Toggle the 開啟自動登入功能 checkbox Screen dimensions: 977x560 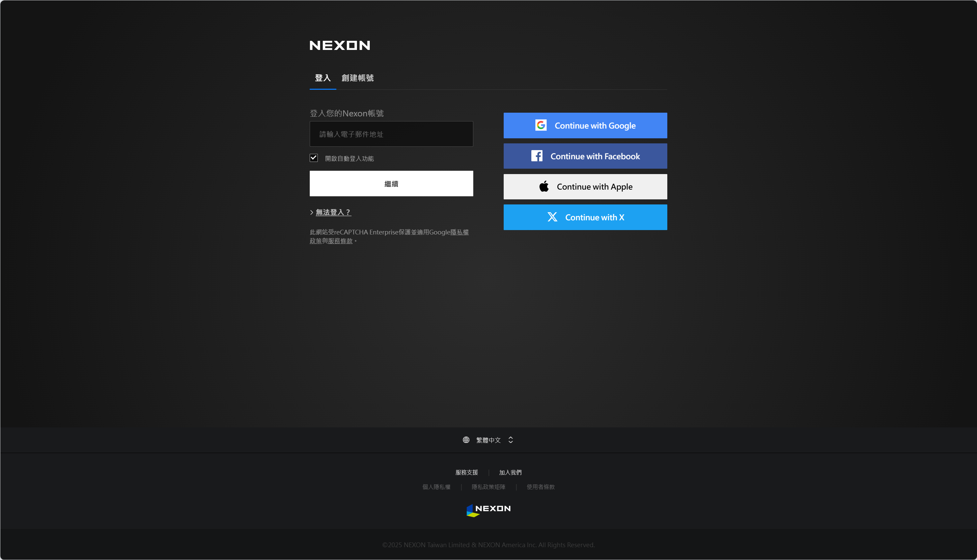pyautogui.click(x=313, y=158)
